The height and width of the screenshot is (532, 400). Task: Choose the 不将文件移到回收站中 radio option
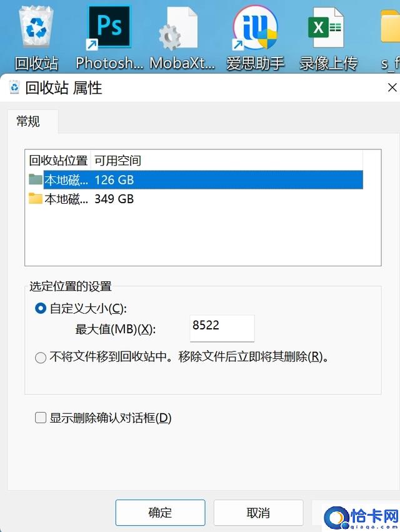click(41, 357)
